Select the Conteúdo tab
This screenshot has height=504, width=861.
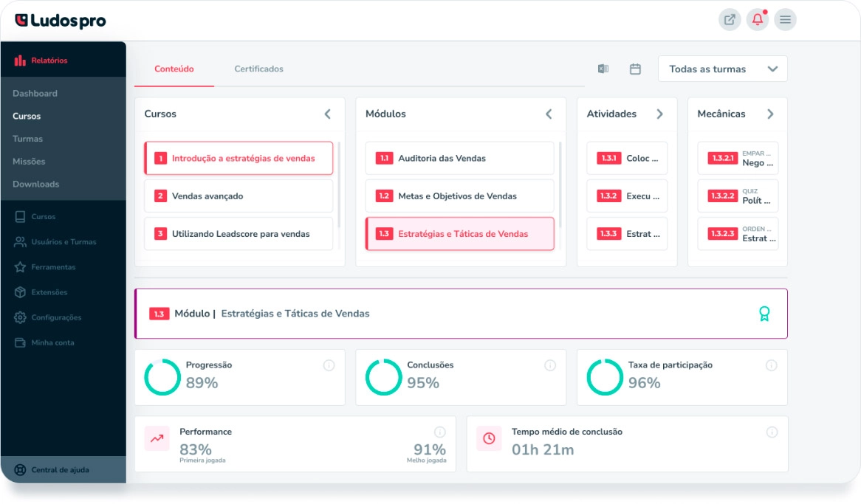pos(174,69)
